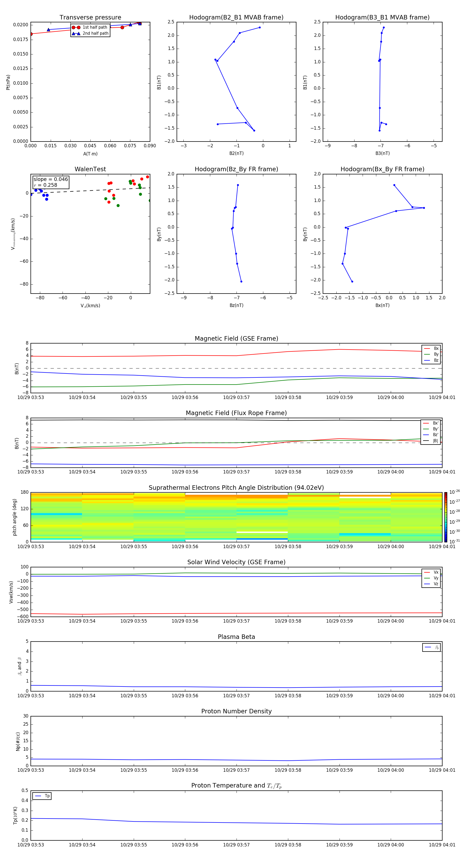Click the '1st half path' legend entry
The height and width of the screenshot is (868, 473).
point(90,27)
